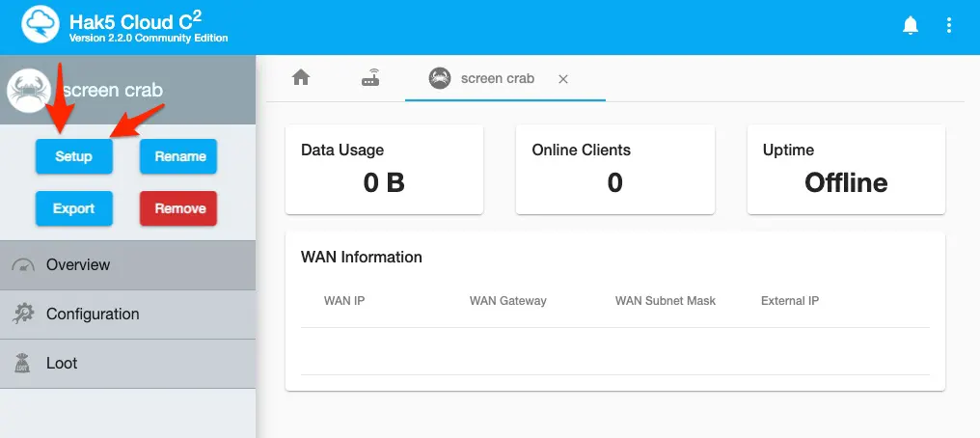Click the Online Clients card
The height and width of the screenshot is (438, 980).
point(615,170)
